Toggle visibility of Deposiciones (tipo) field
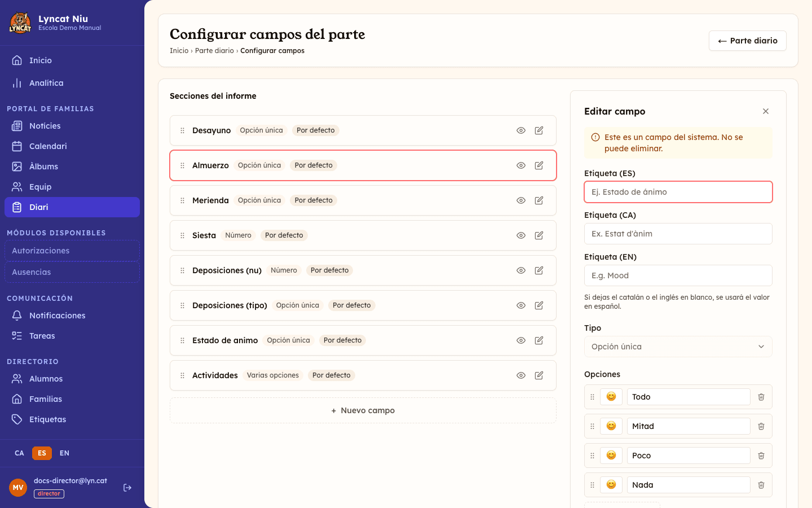 click(x=521, y=305)
